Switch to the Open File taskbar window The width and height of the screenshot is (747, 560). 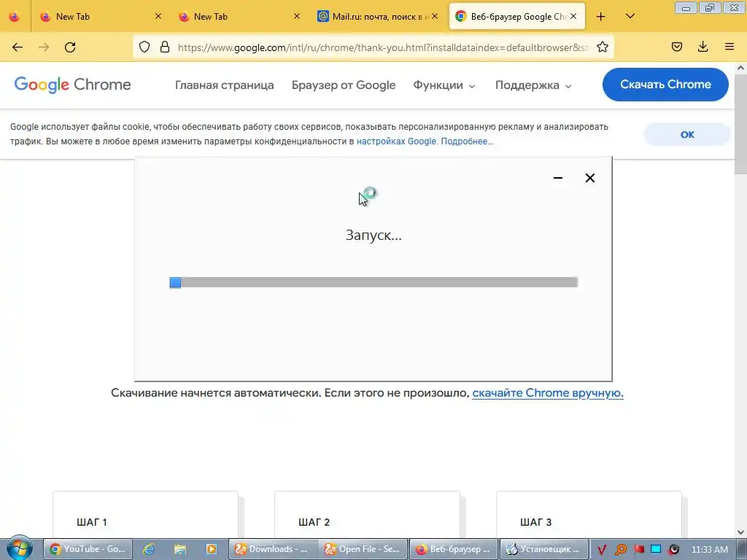click(363, 549)
